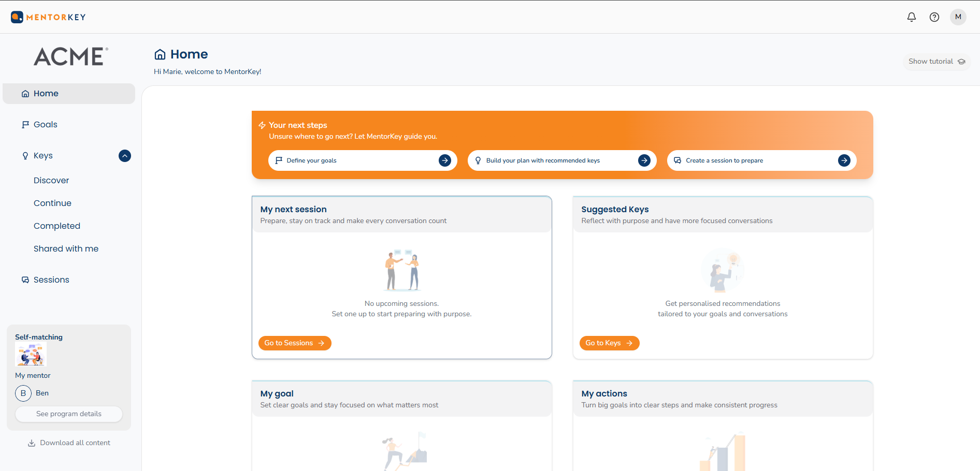Open Keys in the sidebar

tap(43, 156)
